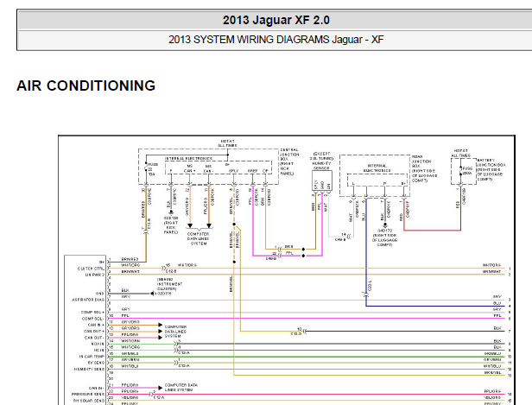This screenshot has height=405, width=532.
Task: Click the 'RH SOLAR SENS' pin label
Action: click(89, 401)
